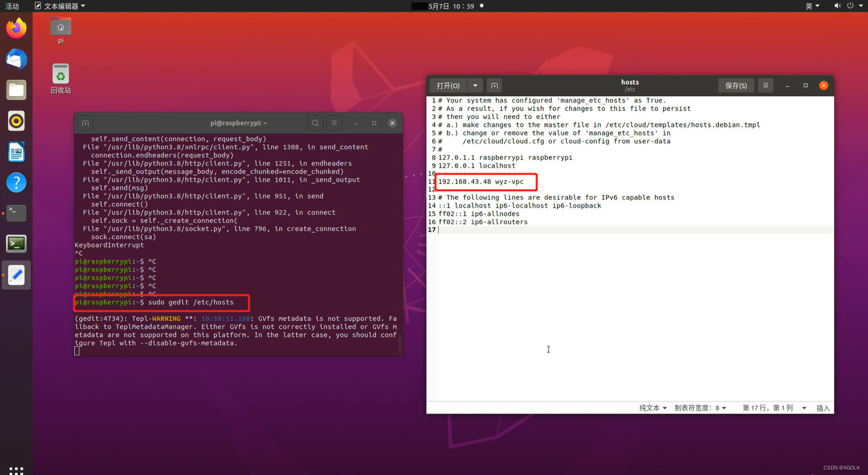Launch Thunderbird mail from the dock
The width and height of the screenshot is (868, 475).
[x=16, y=59]
